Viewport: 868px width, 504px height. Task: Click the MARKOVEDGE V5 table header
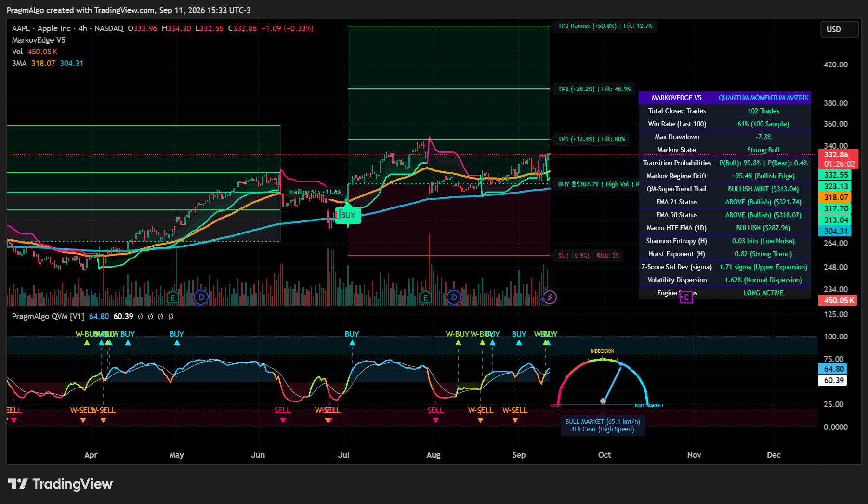click(677, 98)
